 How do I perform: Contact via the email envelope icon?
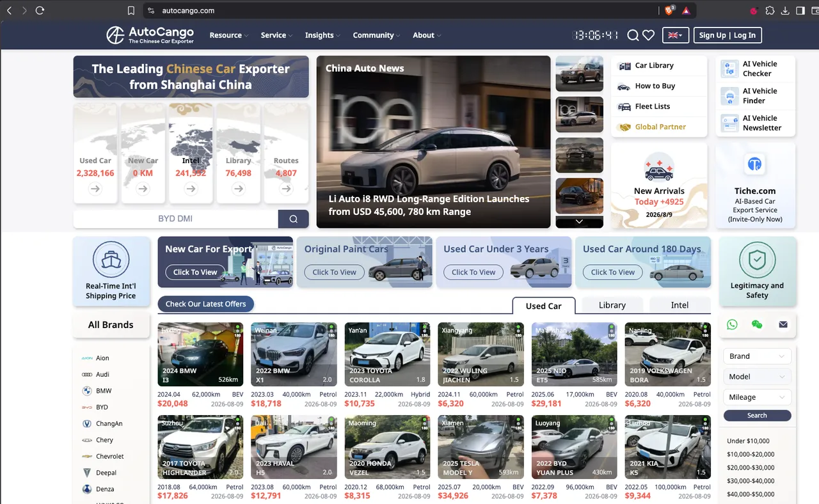(783, 324)
